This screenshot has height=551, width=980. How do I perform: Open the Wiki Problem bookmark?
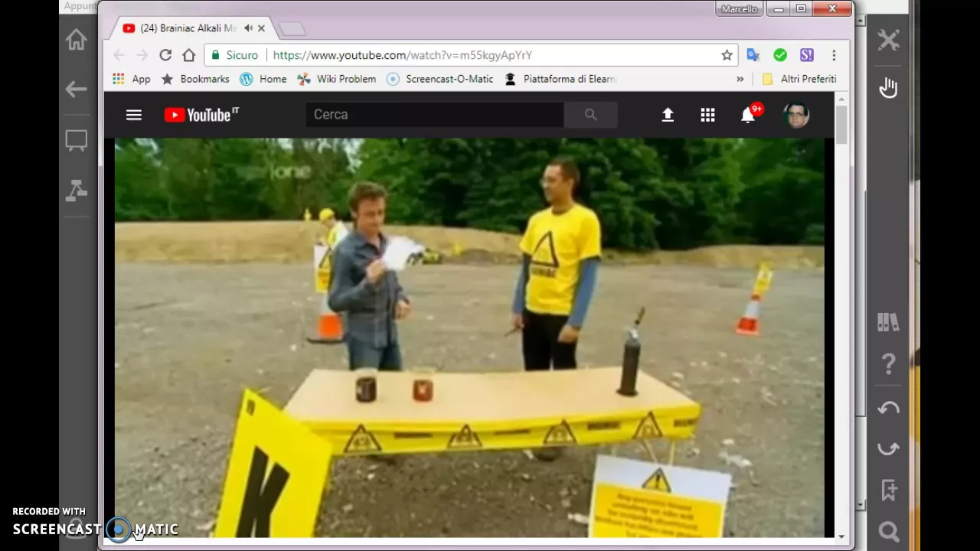pos(336,79)
